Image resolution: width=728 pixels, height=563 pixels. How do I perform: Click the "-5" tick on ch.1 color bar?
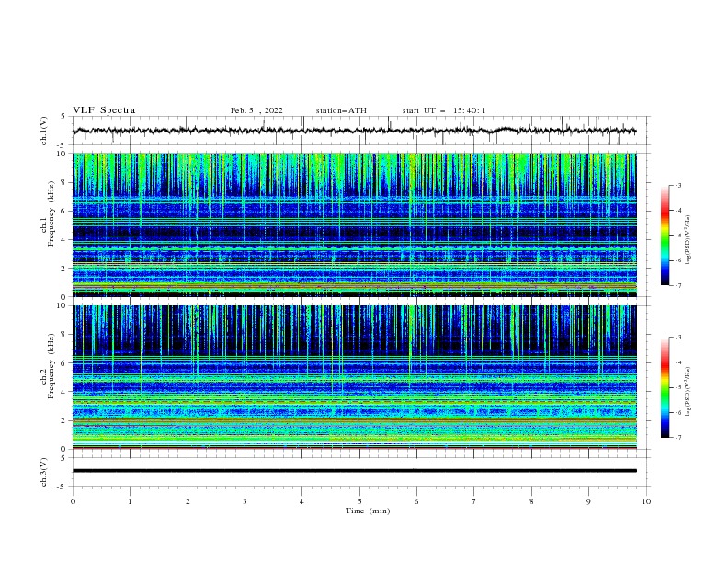pos(678,236)
